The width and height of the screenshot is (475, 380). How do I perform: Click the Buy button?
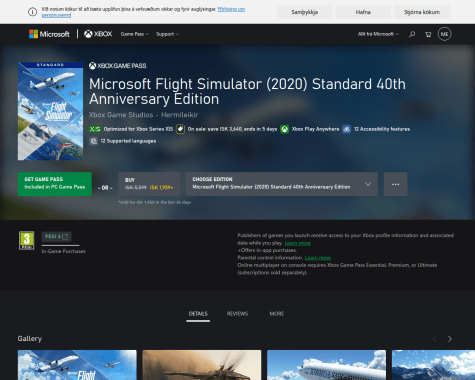point(149,184)
